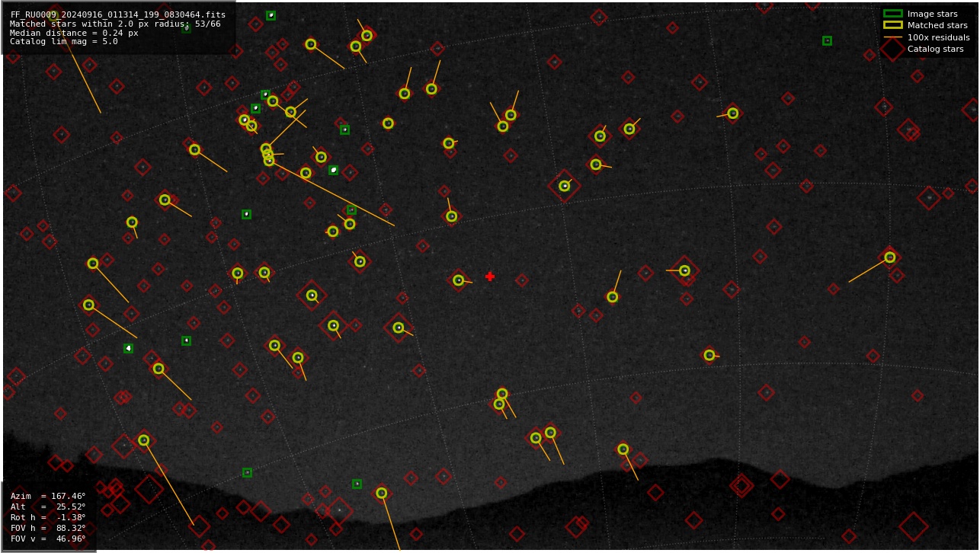Click the 'Catalog stars' legend label
The height and width of the screenshot is (553, 980).
click(935, 50)
